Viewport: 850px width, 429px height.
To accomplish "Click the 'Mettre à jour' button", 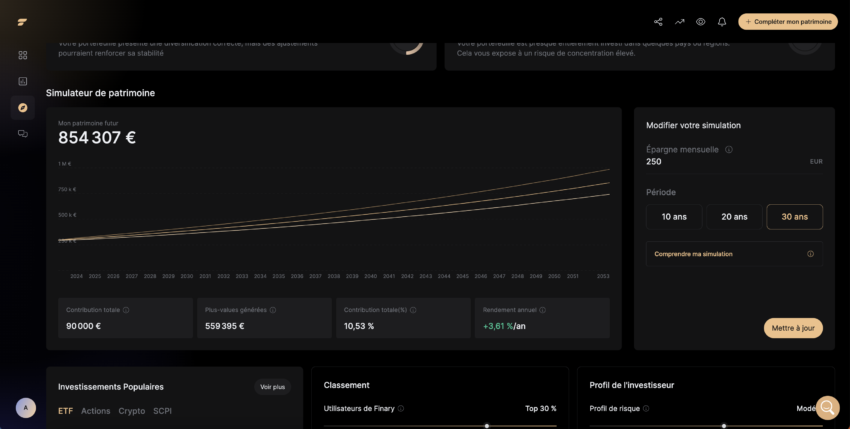I will [x=793, y=328].
